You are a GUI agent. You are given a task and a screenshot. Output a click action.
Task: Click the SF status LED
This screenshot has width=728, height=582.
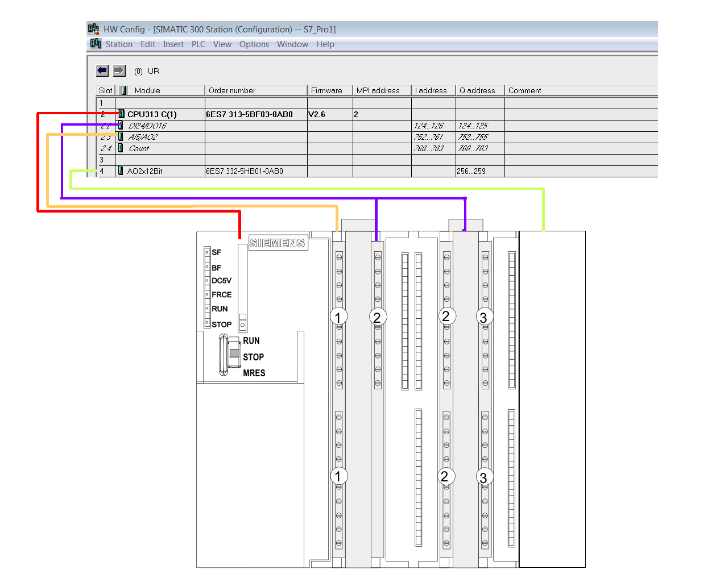point(207,252)
